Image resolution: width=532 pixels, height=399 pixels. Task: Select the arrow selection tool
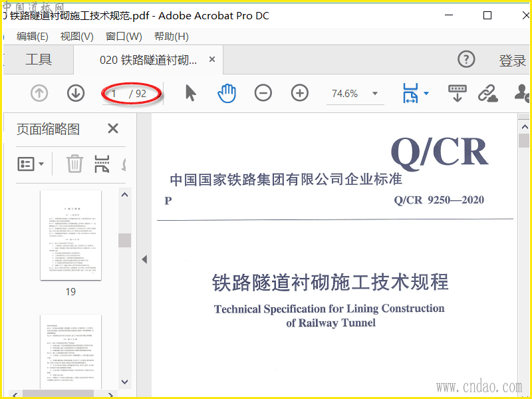(191, 93)
